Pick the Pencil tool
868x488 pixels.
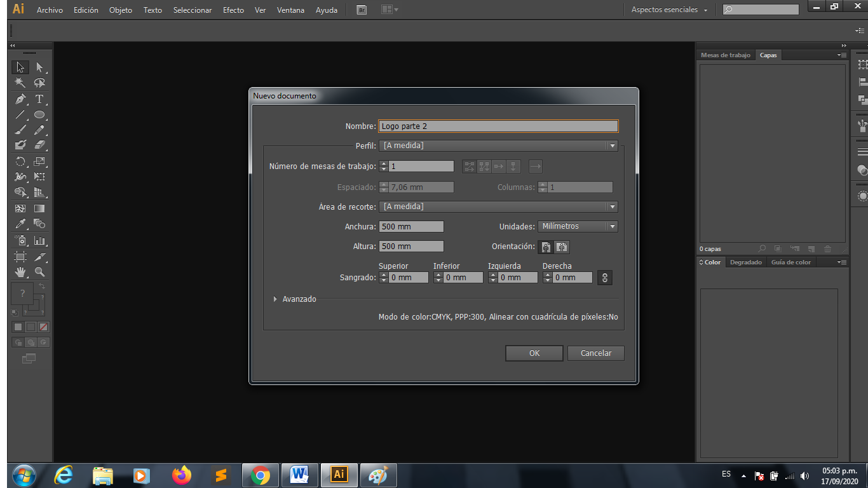click(39, 130)
